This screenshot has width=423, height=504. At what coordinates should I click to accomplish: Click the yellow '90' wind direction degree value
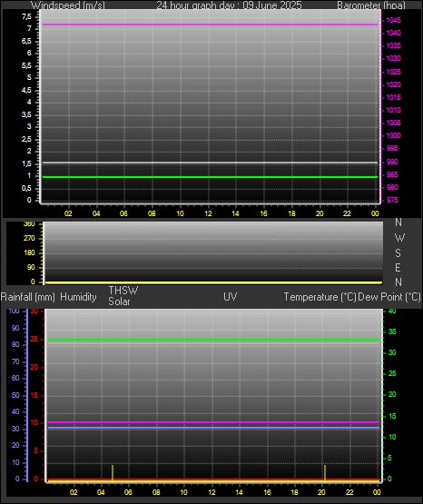pyautogui.click(x=31, y=267)
